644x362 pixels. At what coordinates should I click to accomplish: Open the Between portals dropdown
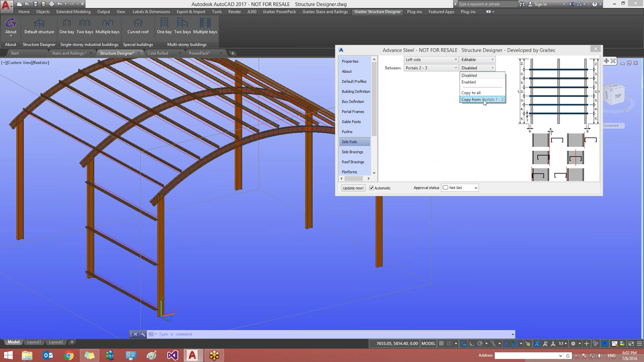click(x=430, y=68)
